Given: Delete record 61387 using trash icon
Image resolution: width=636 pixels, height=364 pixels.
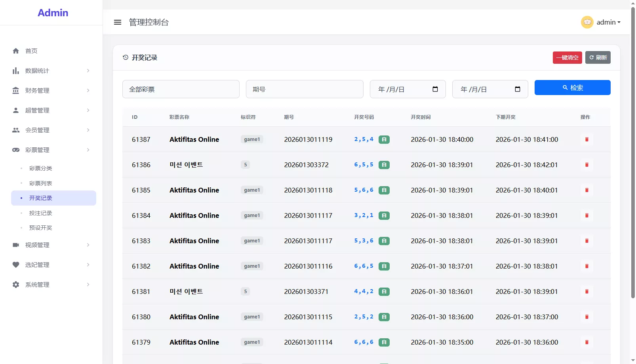Looking at the screenshot, I should (x=586, y=139).
